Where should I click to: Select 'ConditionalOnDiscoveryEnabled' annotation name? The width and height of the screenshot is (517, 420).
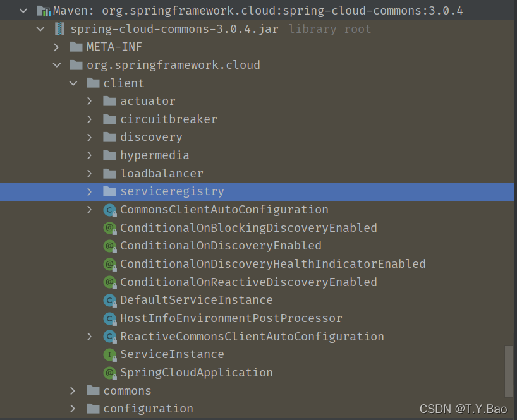coord(221,246)
